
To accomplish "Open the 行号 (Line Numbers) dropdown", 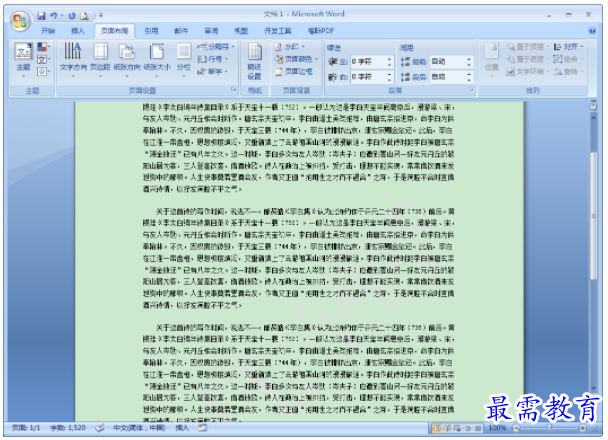I will click(x=213, y=59).
